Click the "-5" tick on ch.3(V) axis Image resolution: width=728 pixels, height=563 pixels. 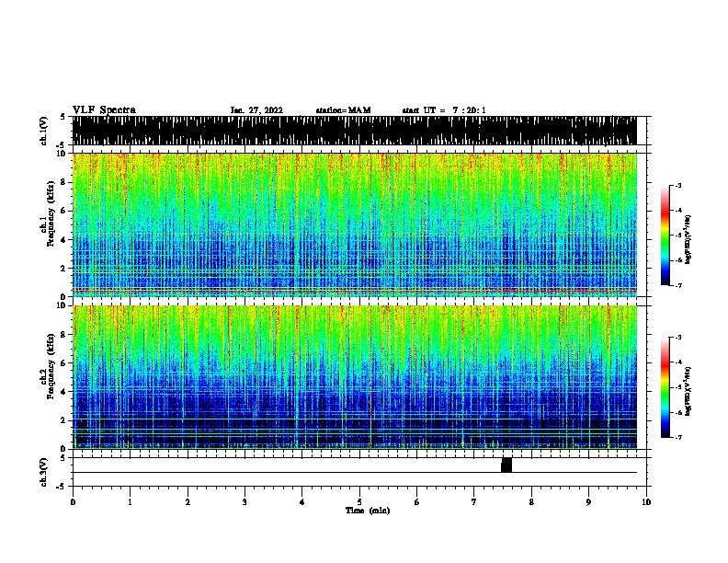pyautogui.click(x=62, y=487)
